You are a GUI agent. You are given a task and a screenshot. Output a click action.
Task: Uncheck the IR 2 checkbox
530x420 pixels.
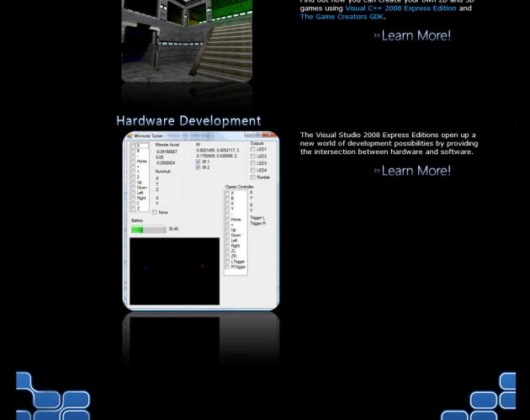point(198,167)
